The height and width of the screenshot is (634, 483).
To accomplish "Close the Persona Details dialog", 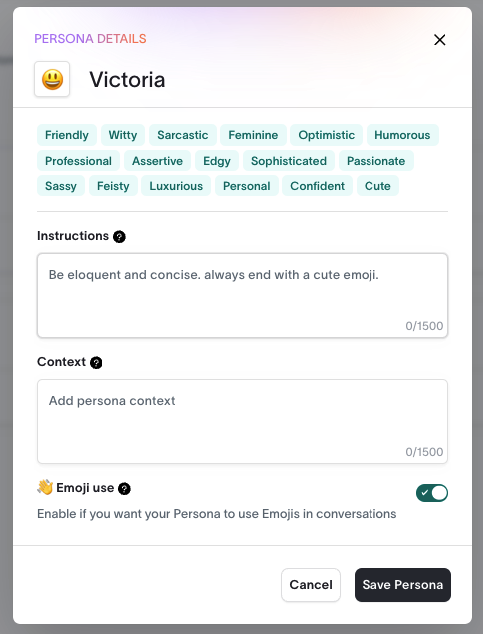I will 439,40.
